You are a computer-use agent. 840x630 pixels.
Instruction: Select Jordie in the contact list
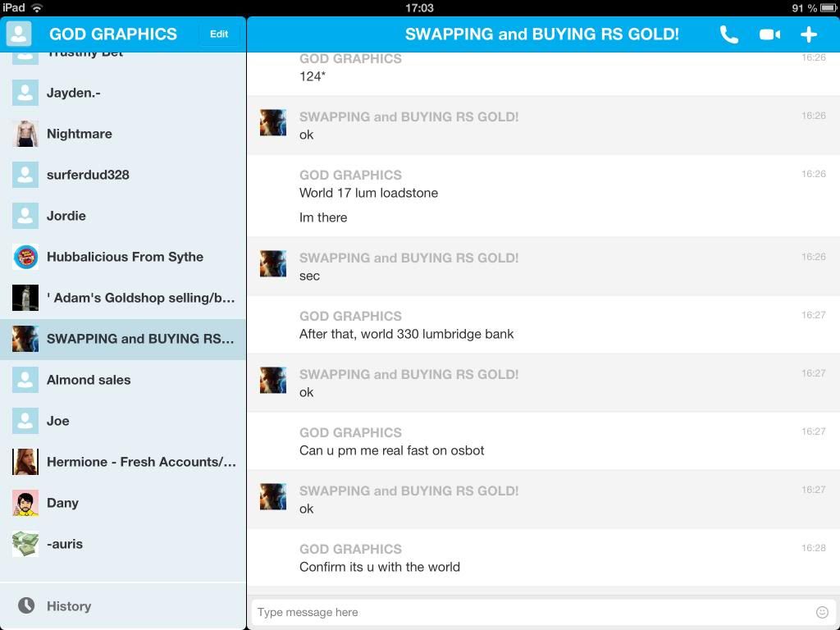click(66, 216)
